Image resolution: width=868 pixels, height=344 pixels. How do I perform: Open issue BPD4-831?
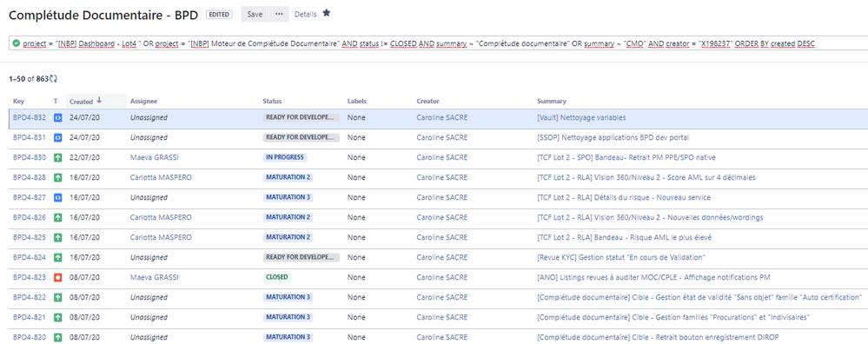(30, 138)
